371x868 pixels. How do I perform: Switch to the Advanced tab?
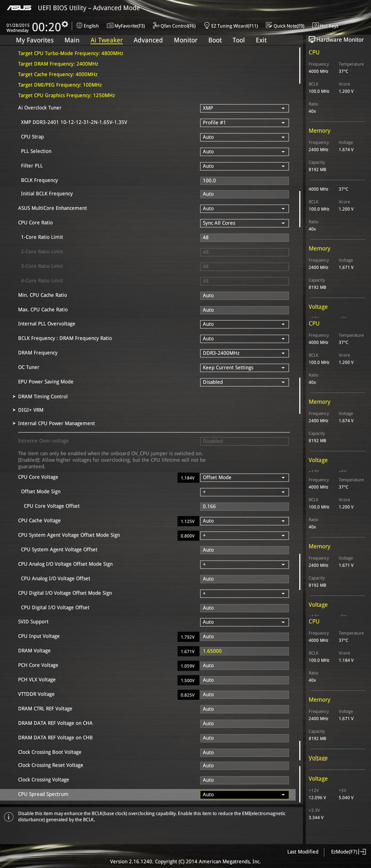pos(148,40)
